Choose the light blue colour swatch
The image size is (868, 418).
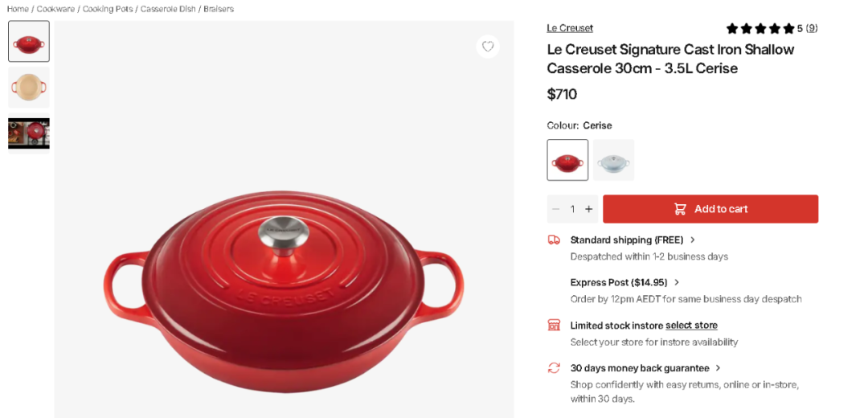614,160
